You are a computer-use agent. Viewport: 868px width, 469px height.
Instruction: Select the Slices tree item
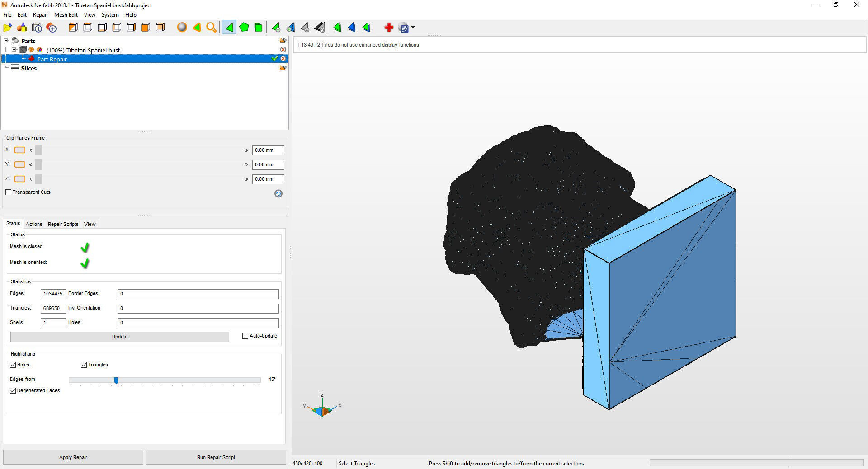click(x=28, y=68)
